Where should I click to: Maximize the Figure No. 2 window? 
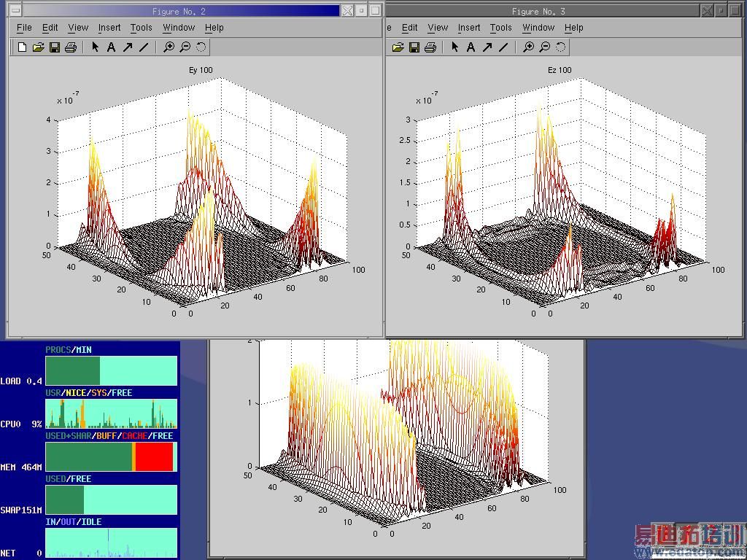[376, 10]
